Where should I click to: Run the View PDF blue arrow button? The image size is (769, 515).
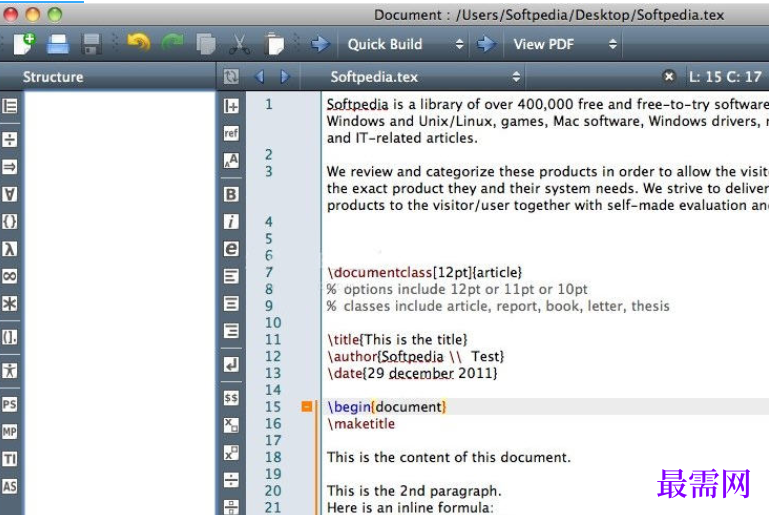(486, 44)
